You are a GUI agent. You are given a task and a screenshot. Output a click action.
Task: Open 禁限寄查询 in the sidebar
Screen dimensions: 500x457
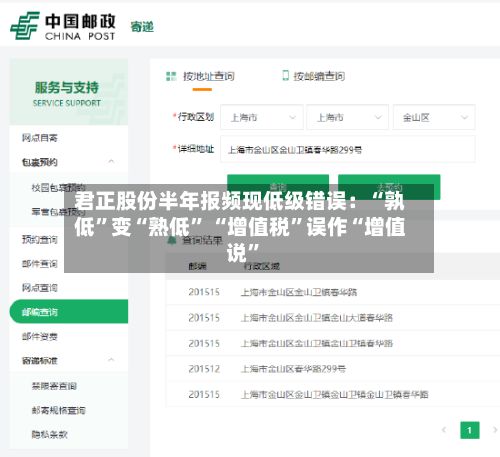[54, 386]
